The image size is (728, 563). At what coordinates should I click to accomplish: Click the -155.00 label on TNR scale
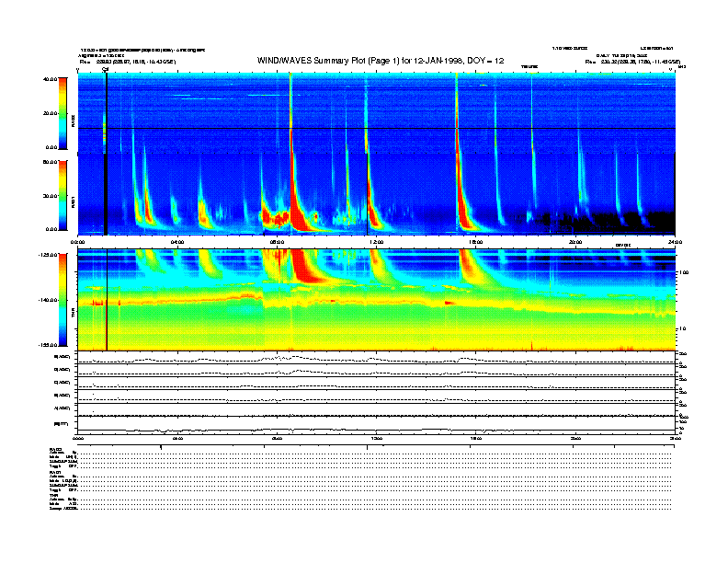click(48, 345)
